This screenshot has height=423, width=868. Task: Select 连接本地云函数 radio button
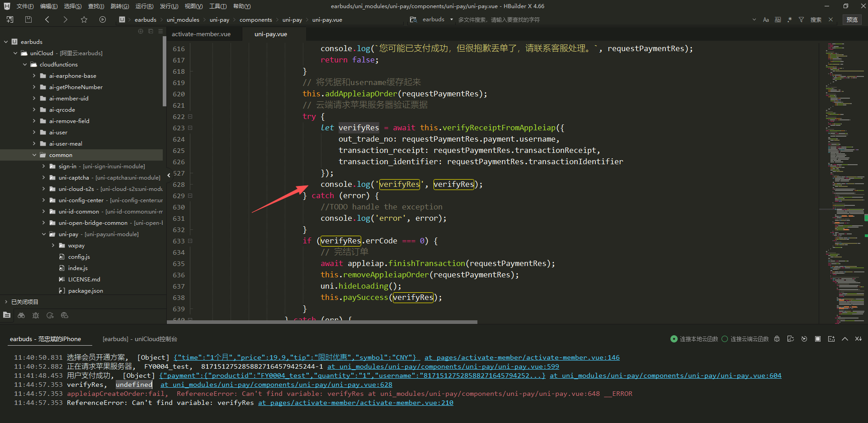click(x=674, y=339)
